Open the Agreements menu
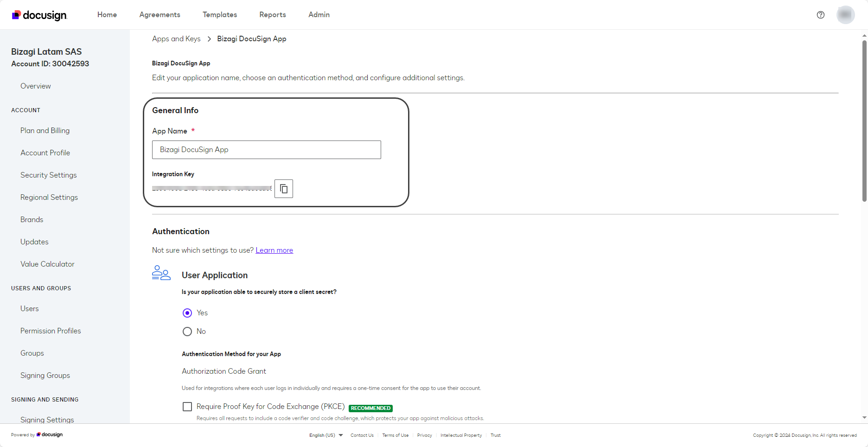The width and height of the screenshot is (868, 447). coord(160,15)
